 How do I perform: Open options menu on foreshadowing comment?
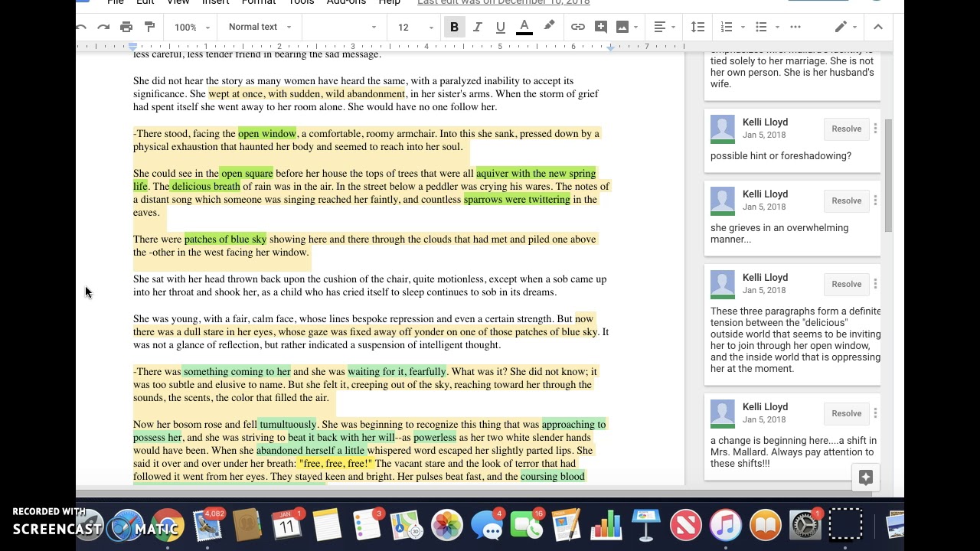tap(875, 129)
